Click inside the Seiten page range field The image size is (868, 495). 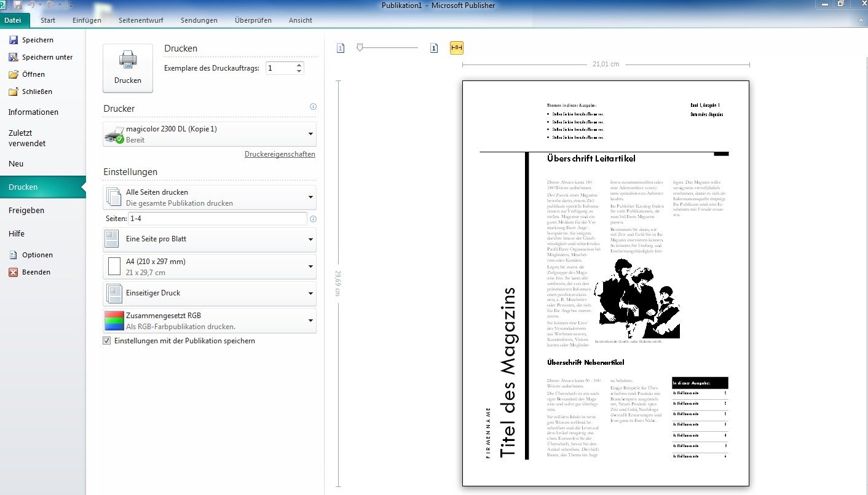[218, 219]
